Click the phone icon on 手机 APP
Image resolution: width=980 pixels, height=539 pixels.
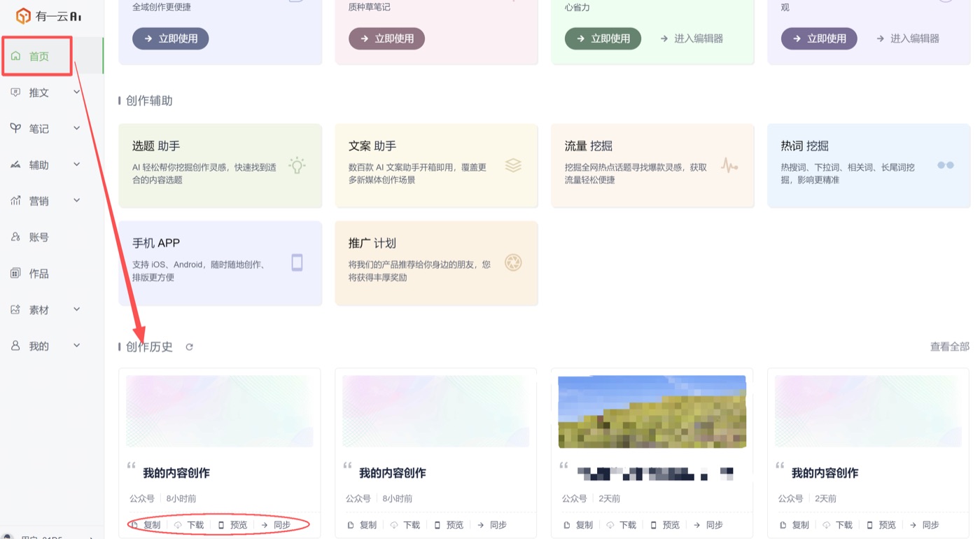297,262
